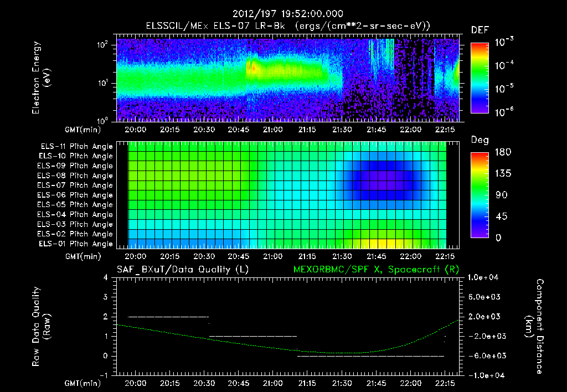Click the plot timestamp title 2012/197 19:52:00.000
The image size is (567, 392).
[287, 14]
